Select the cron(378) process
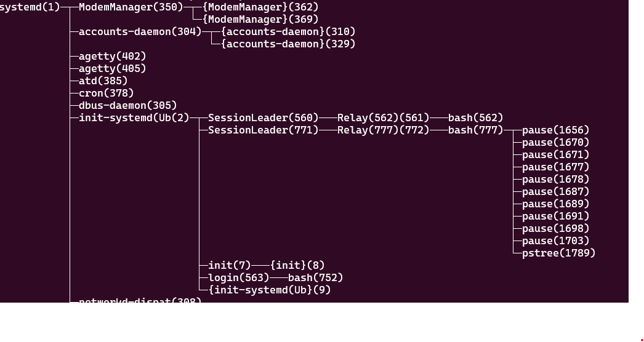The height and width of the screenshot is (342, 644). 107,93
